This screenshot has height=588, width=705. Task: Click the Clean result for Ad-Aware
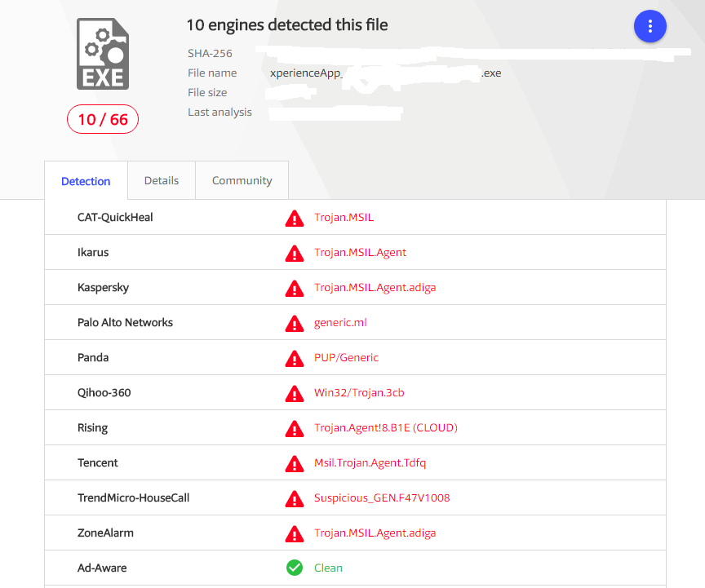(x=328, y=568)
